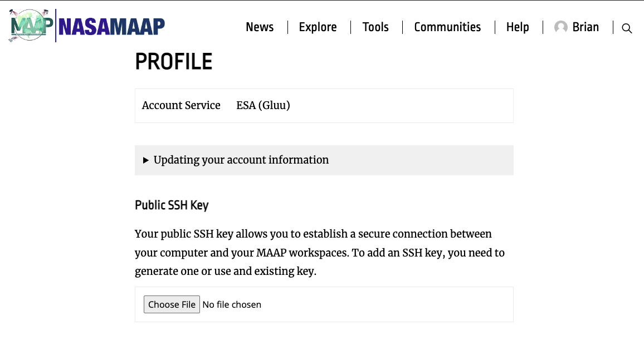Click the Account Service label
Screen dimensions: 644x340
pyautogui.click(x=181, y=105)
